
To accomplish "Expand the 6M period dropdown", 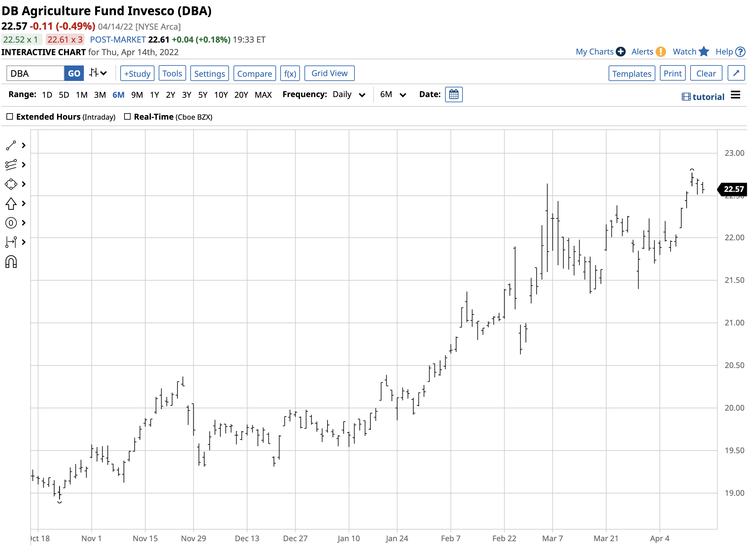I will (393, 95).
